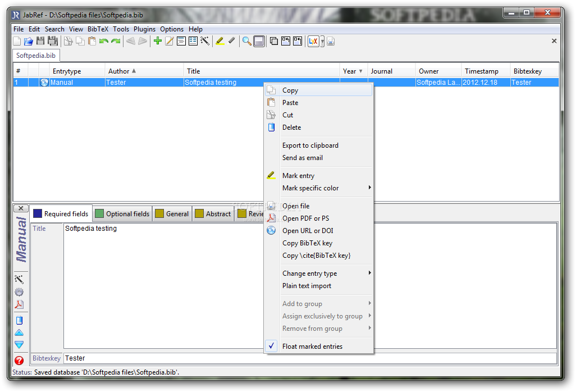Screen dimensions: 576x392
Task: Choose Mark entry in context menu
Action: click(318, 176)
